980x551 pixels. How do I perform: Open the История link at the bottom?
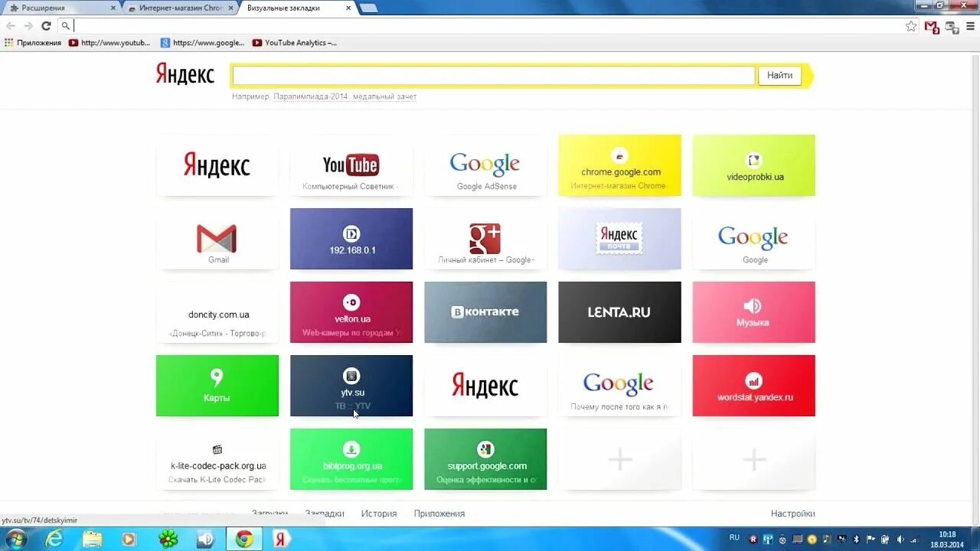(379, 514)
